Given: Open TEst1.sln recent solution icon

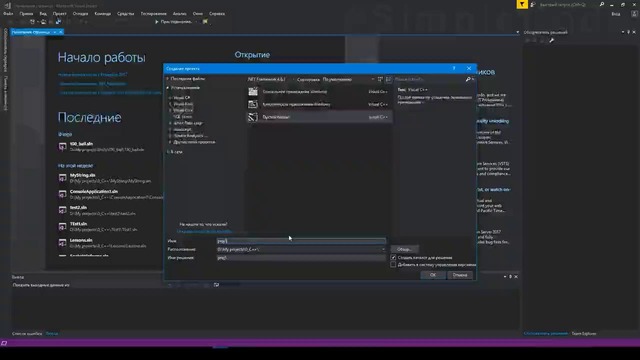Looking at the screenshot, I should [62, 227].
